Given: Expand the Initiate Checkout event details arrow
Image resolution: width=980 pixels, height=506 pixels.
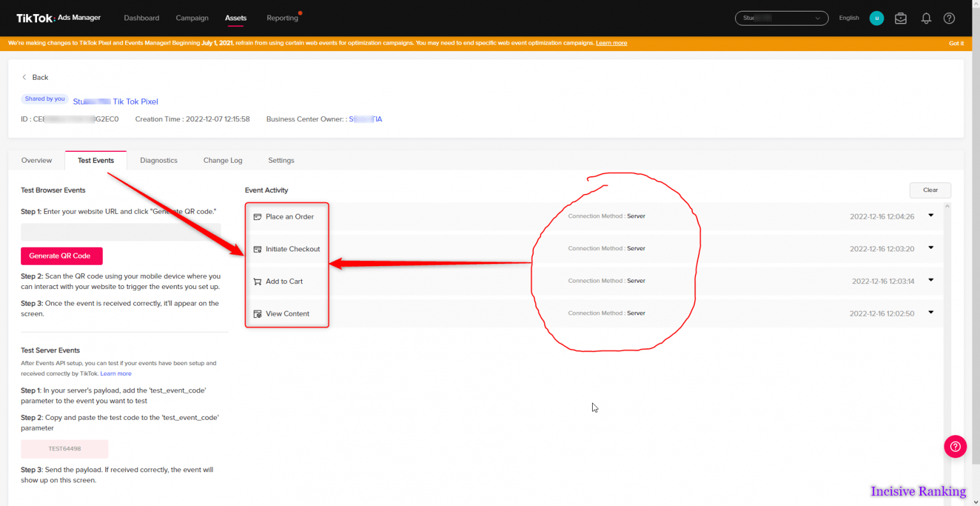Looking at the screenshot, I should coord(931,248).
